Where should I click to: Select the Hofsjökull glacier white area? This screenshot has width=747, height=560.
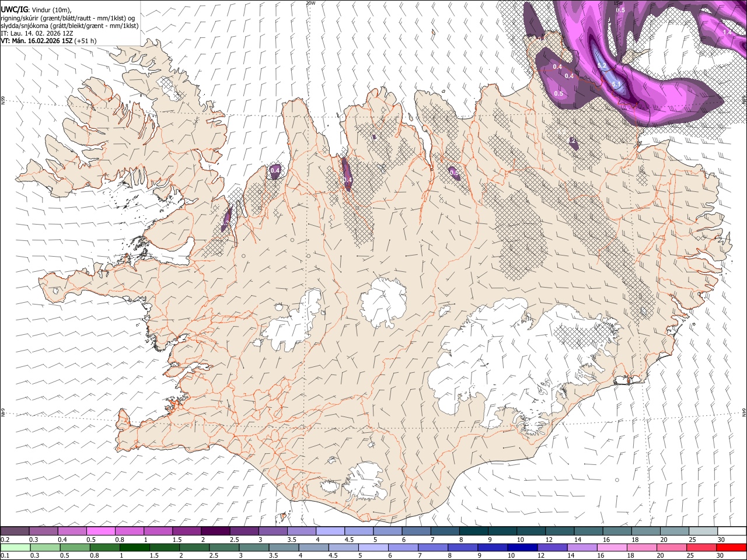[x=383, y=302]
